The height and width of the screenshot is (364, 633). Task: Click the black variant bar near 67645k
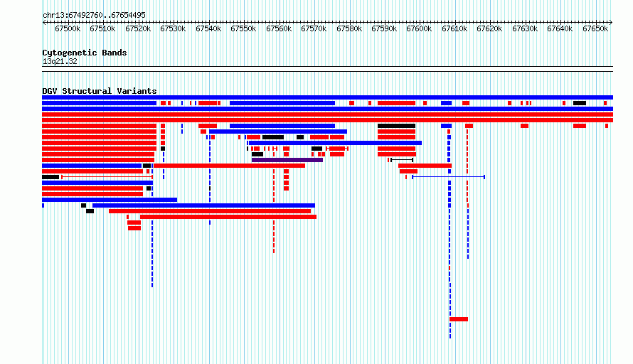click(580, 103)
